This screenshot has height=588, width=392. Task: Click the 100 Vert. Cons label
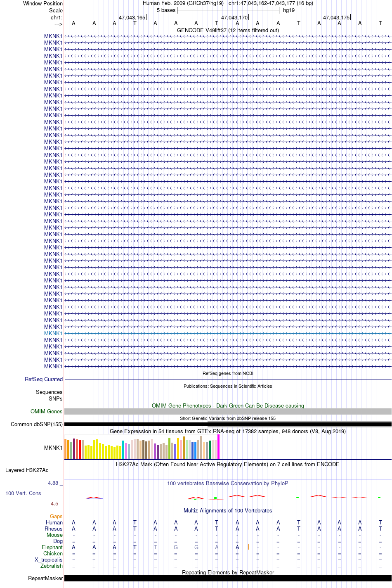click(23, 493)
